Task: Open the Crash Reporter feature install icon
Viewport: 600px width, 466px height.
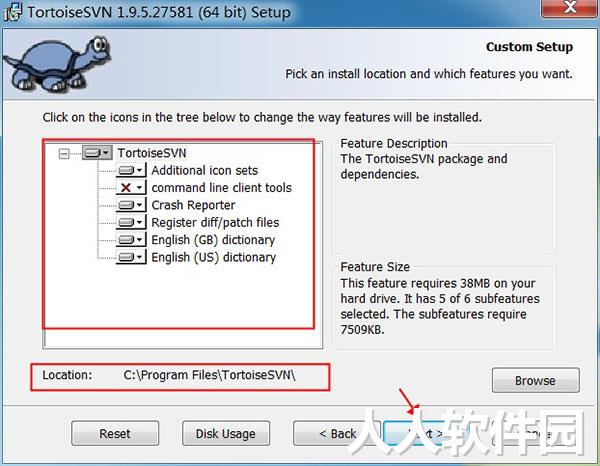Action: click(x=131, y=205)
